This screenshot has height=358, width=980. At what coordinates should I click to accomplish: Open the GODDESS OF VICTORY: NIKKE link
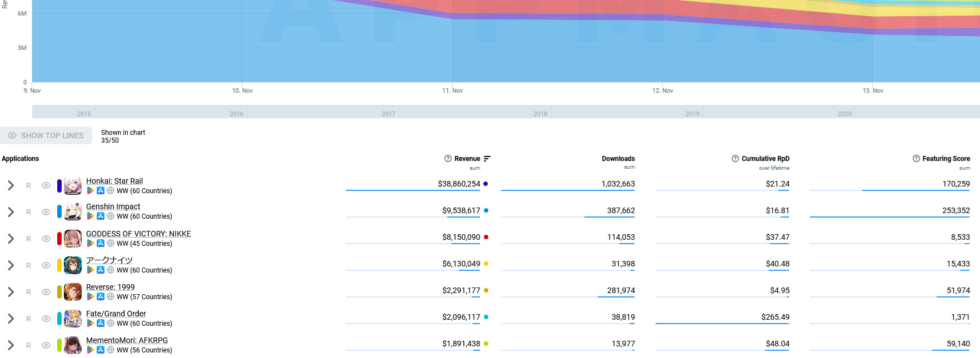pyautogui.click(x=138, y=234)
